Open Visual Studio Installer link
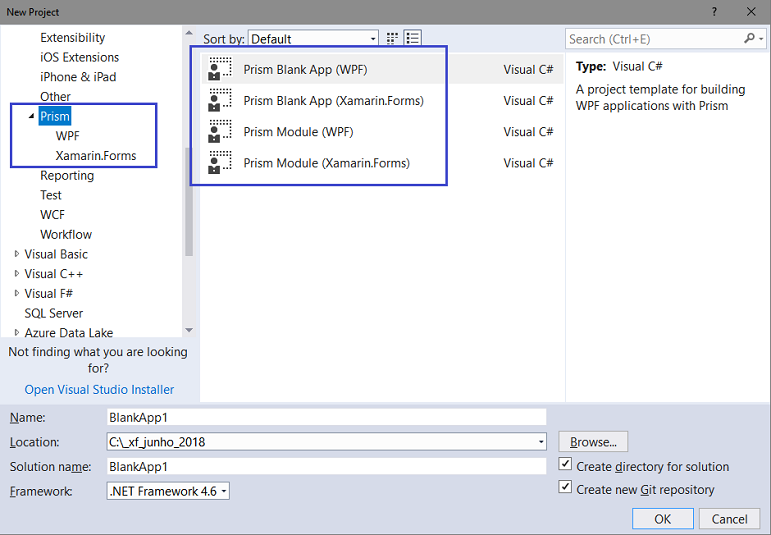The height and width of the screenshot is (535, 771). coord(99,389)
